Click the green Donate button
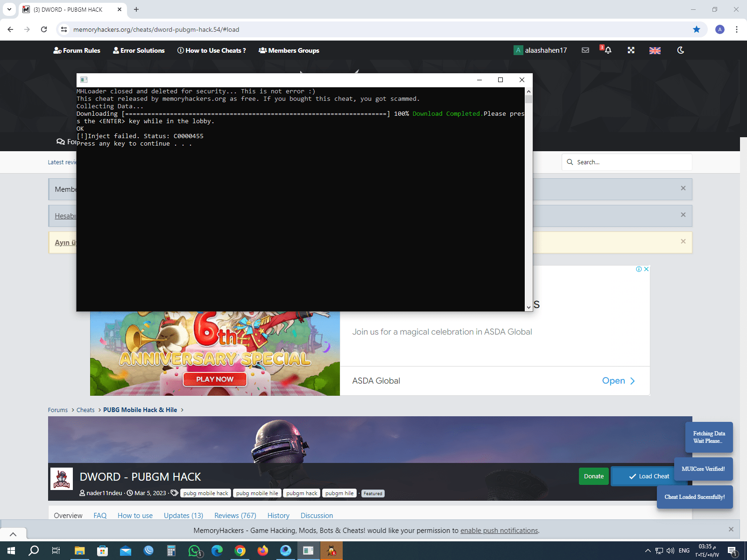This screenshot has width=747, height=560. (594, 476)
